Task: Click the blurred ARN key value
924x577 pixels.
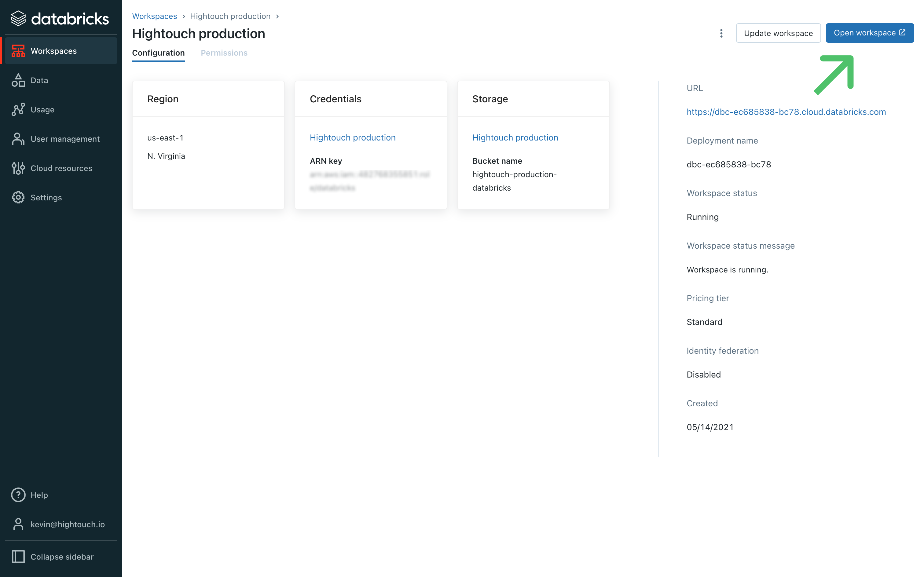Action: click(369, 181)
